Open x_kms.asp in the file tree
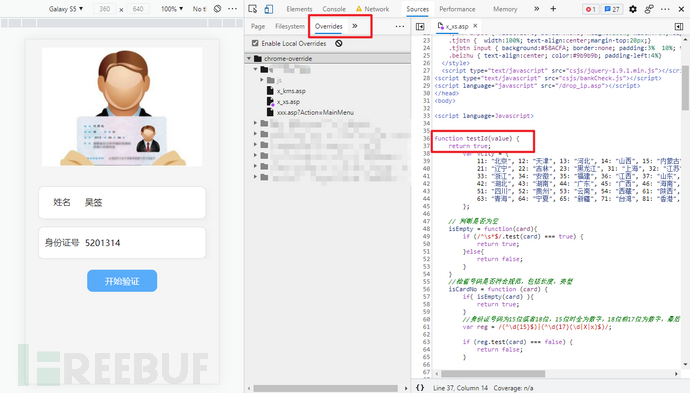The height and width of the screenshot is (393, 690). click(x=291, y=91)
